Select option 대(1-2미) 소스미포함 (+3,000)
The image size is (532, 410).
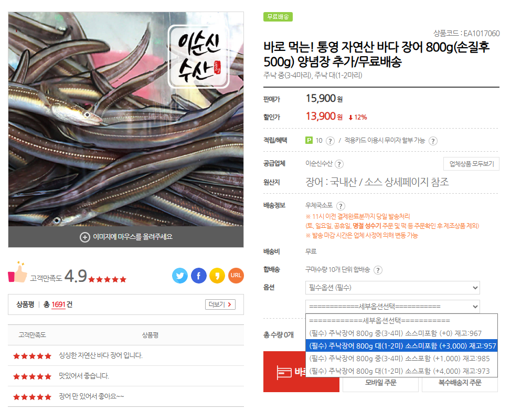pos(402,346)
